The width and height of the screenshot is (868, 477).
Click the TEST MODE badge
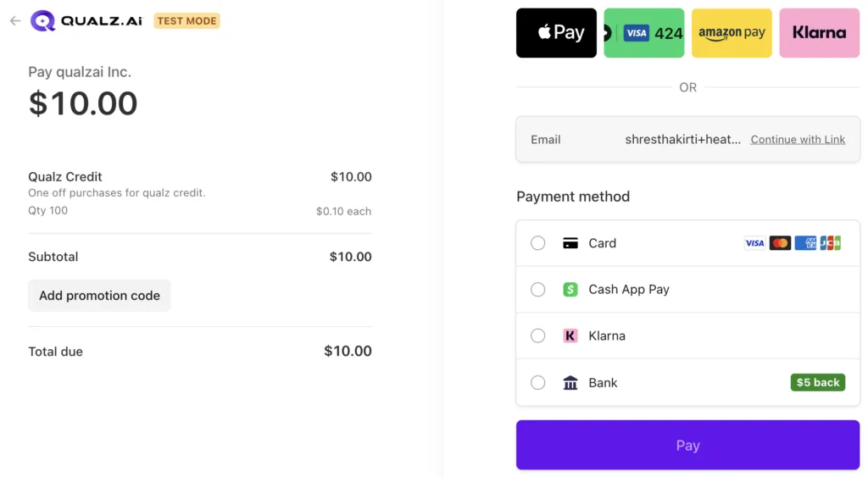[186, 21]
